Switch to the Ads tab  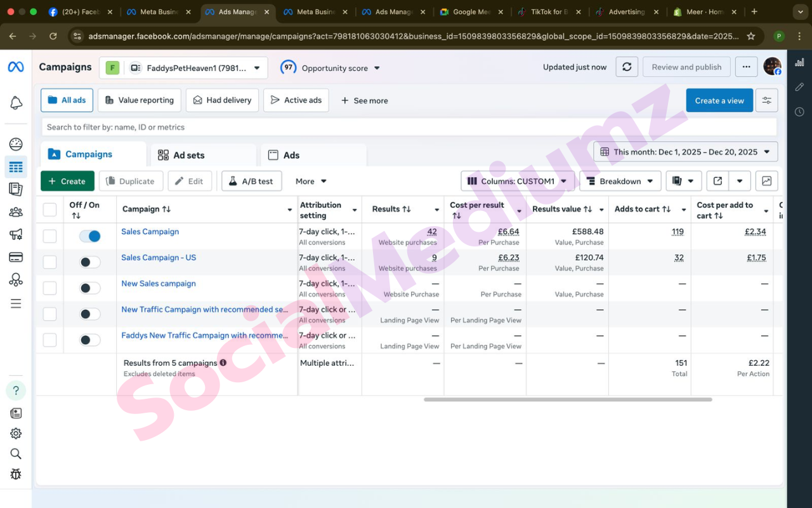click(291, 155)
